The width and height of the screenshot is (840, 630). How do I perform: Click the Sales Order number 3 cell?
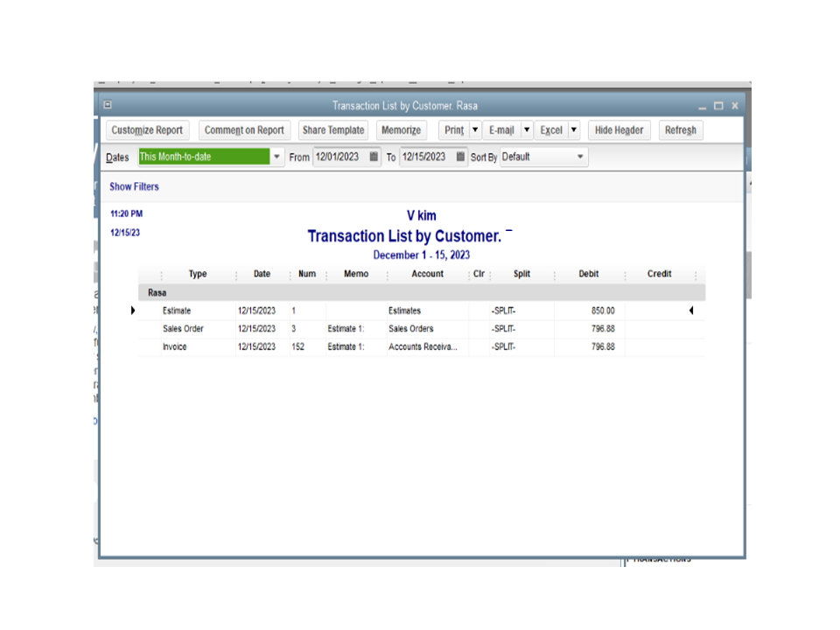coord(294,328)
